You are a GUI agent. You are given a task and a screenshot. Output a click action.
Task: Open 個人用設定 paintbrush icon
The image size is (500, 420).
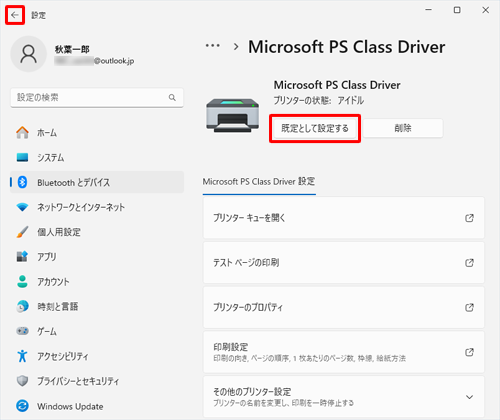[22, 232]
